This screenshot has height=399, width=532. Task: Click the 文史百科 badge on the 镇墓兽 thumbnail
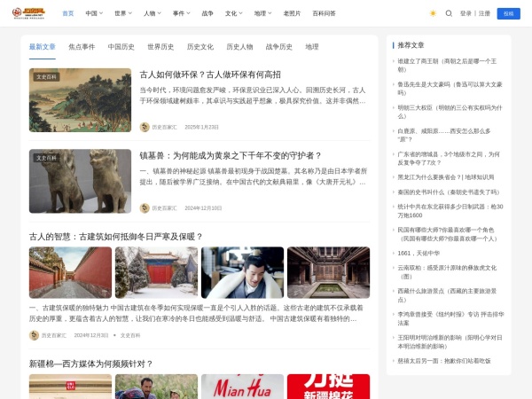coord(46,158)
